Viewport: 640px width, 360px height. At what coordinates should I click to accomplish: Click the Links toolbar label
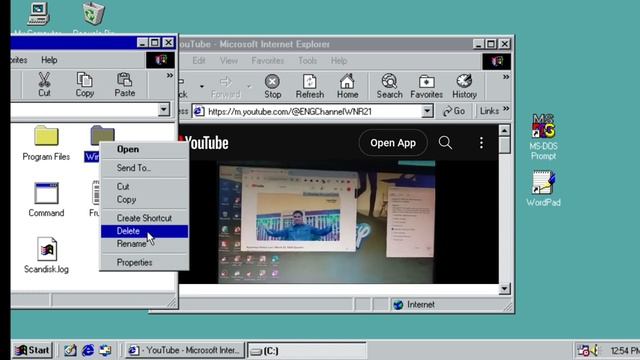[x=489, y=111]
